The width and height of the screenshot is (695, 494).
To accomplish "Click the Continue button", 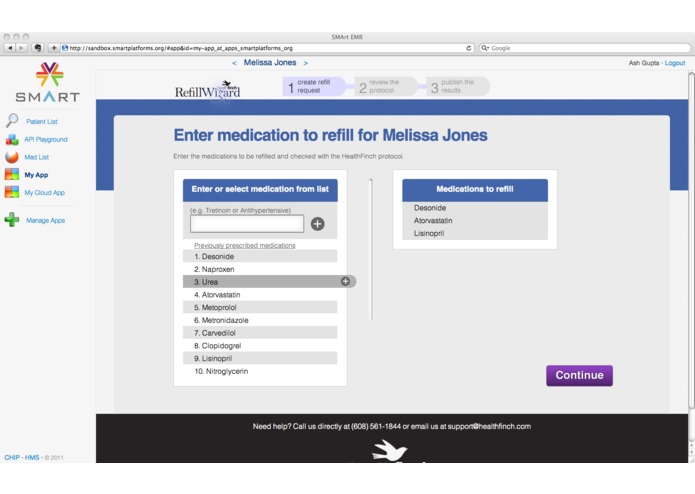I will [579, 375].
